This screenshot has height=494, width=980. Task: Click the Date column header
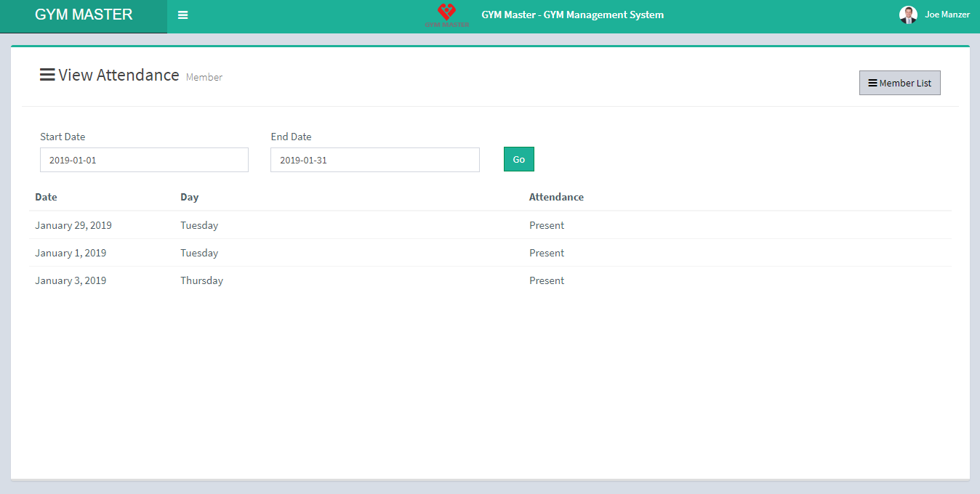tap(46, 197)
